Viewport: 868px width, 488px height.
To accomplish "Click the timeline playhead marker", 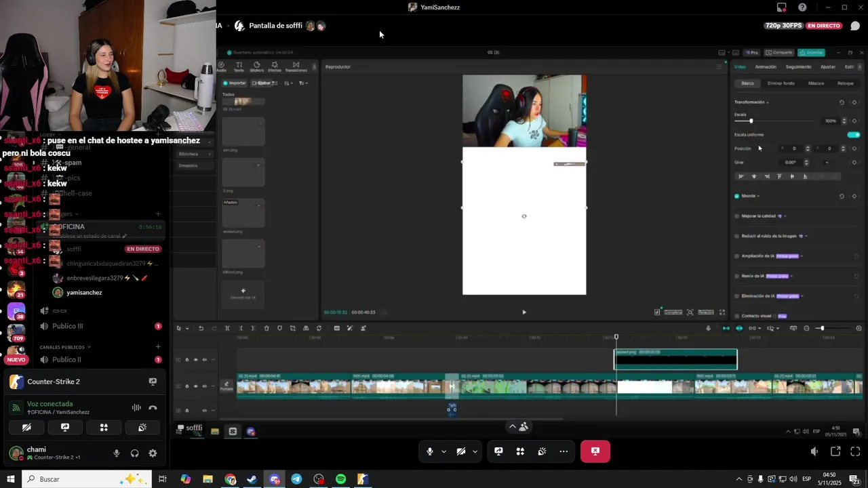I will click(616, 337).
